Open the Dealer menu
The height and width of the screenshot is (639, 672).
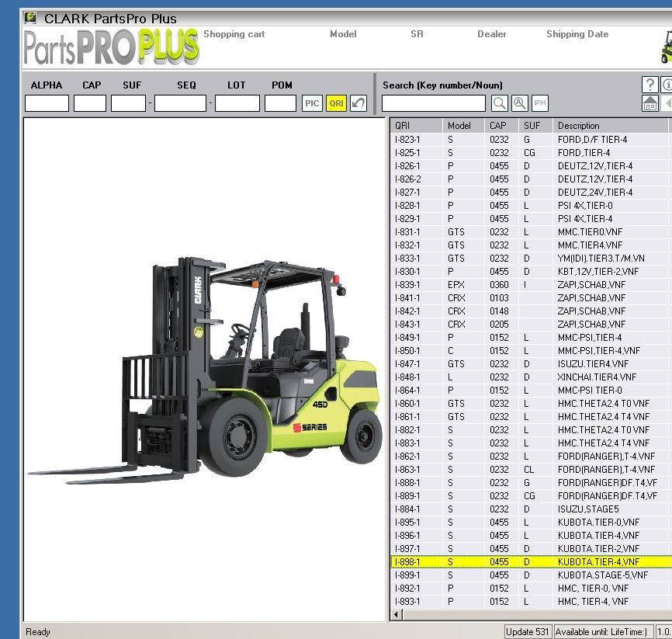coord(492,34)
